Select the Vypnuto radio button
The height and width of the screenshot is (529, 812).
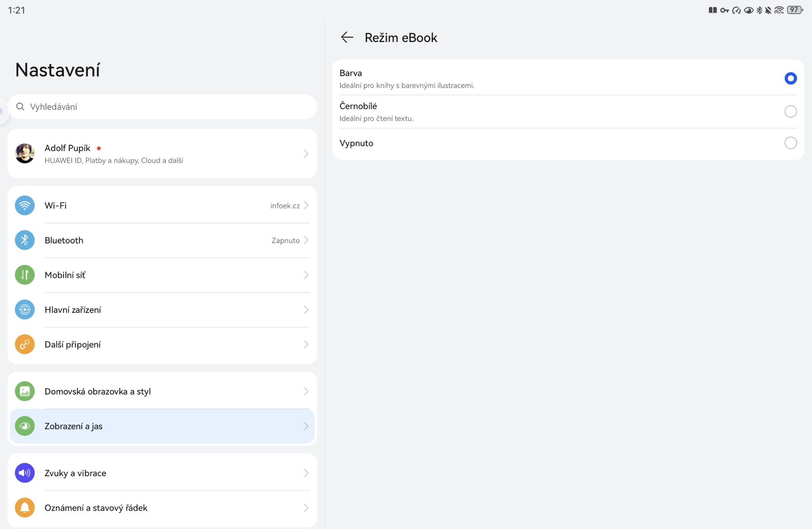point(790,143)
